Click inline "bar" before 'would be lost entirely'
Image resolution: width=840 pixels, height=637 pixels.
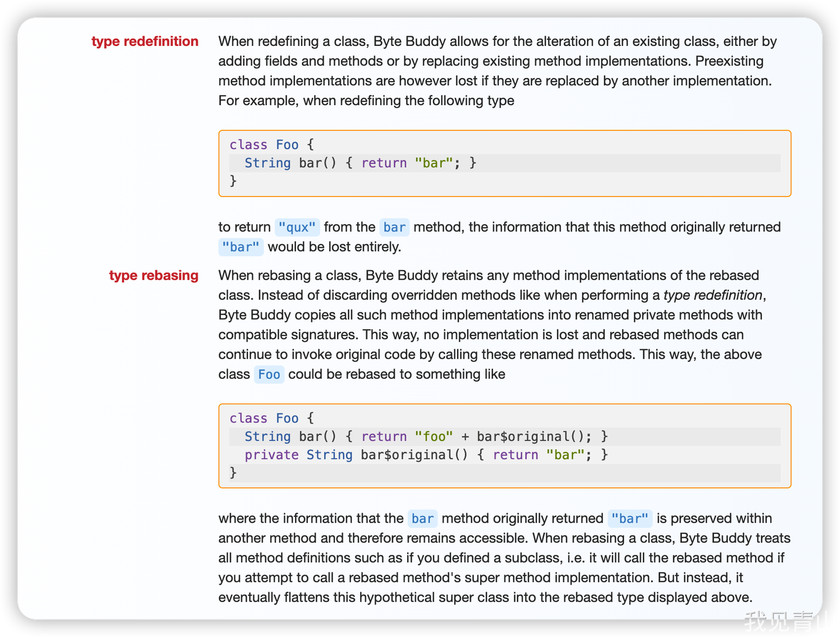(x=240, y=247)
